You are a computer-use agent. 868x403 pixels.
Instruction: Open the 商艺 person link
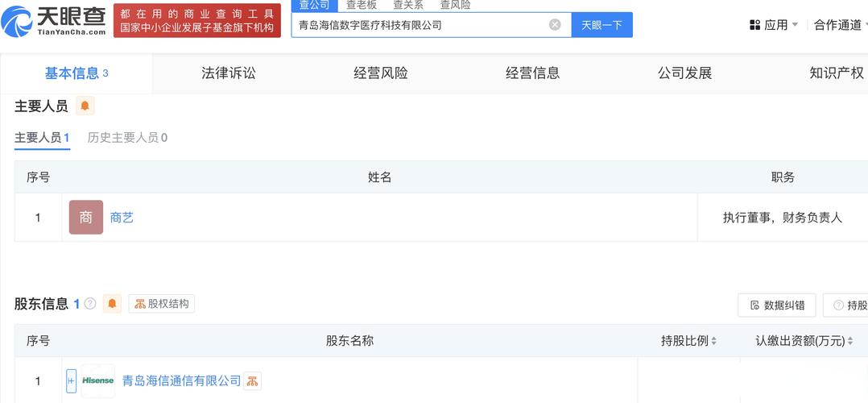point(122,218)
